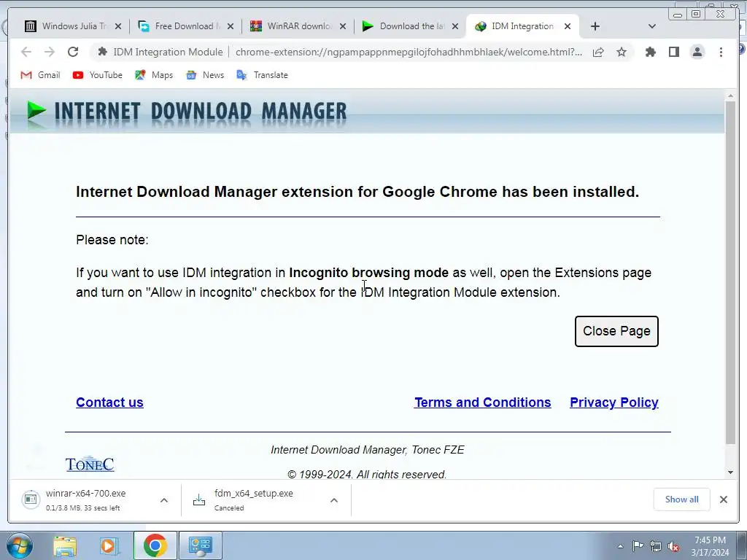Expand options for winrar-x64-700.exe download
The width and height of the screenshot is (747, 560).
click(x=164, y=500)
